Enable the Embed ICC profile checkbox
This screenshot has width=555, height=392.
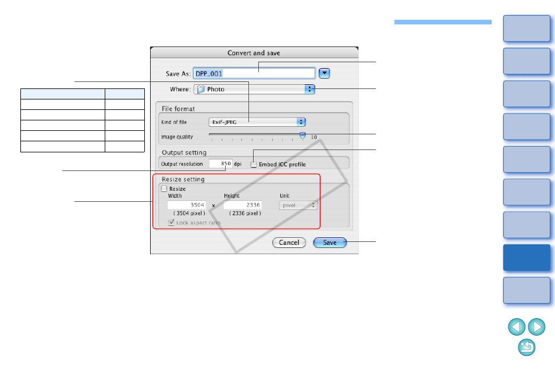(x=254, y=165)
